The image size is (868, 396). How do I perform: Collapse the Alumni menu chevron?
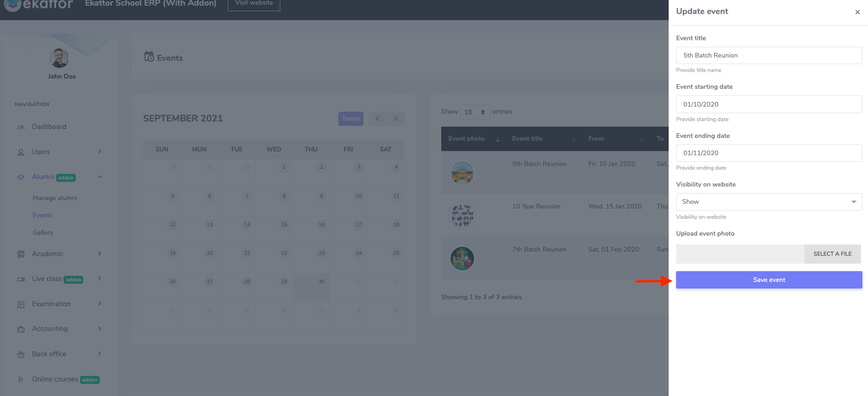point(100,177)
